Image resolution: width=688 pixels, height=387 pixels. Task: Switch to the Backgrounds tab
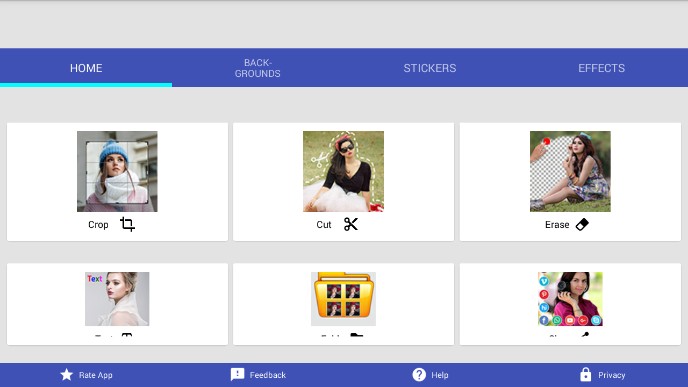pos(258,68)
